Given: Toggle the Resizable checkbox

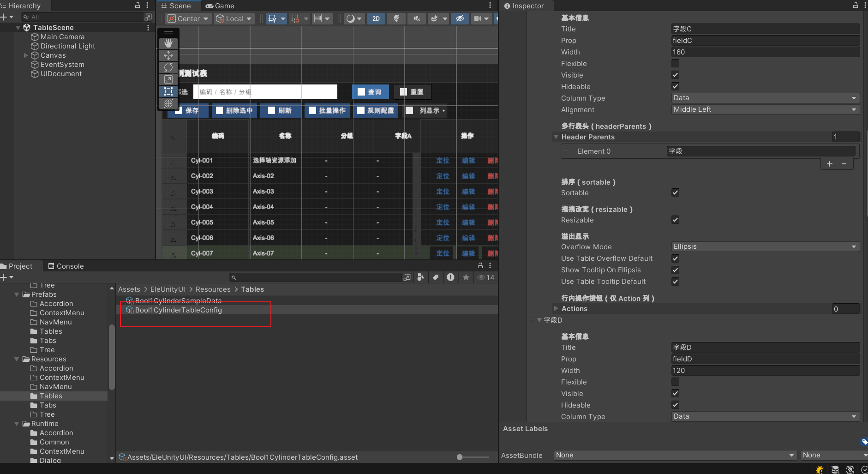Looking at the screenshot, I should 675,220.
